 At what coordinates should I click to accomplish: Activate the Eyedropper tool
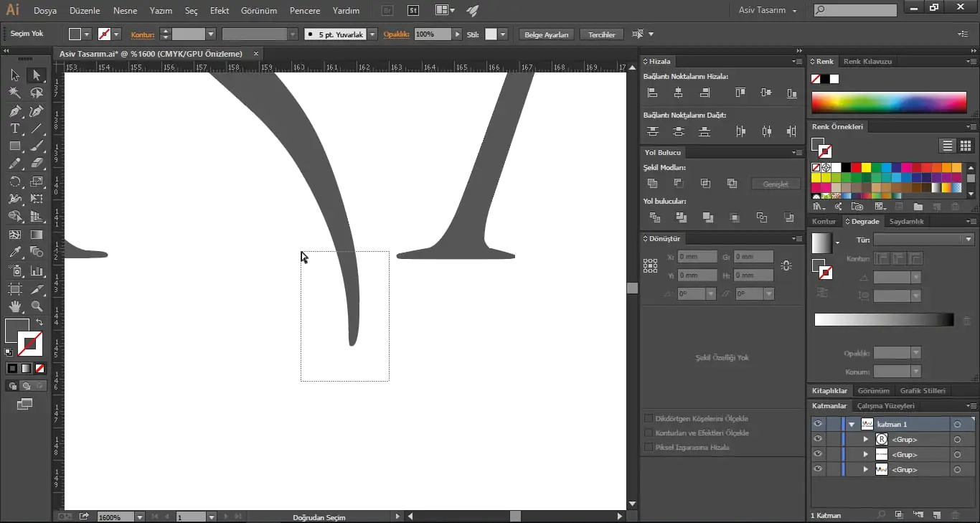coord(15,252)
